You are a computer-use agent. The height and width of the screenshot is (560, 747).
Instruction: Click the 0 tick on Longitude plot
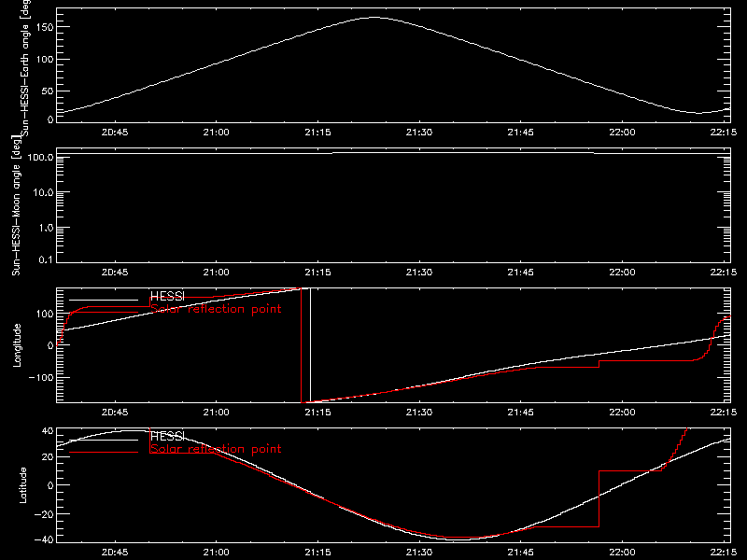click(x=51, y=345)
